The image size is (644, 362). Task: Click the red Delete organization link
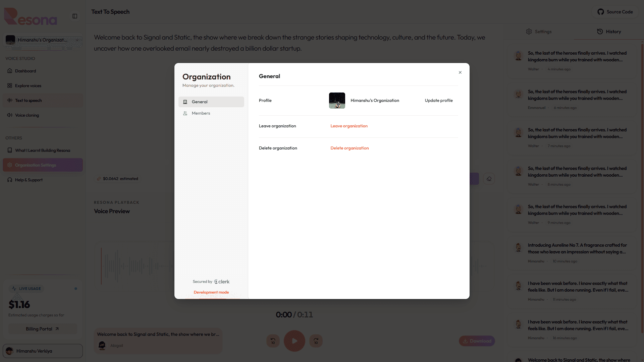pyautogui.click(x=350, y=148)
